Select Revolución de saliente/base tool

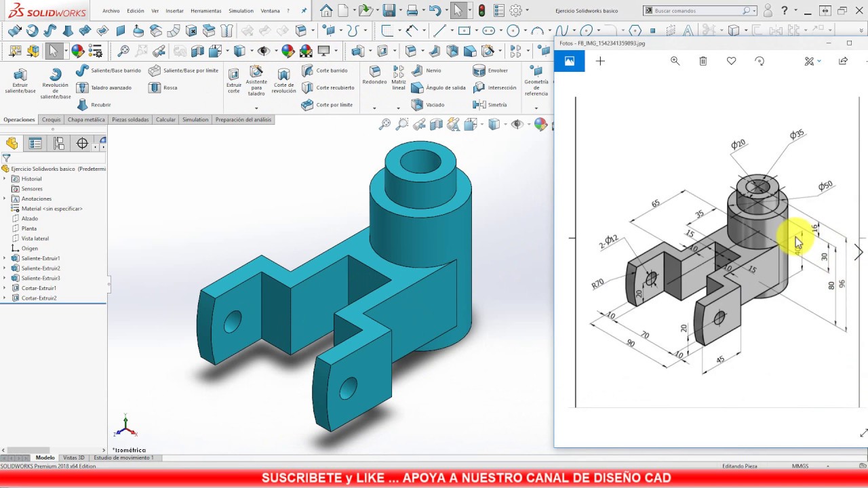(56, 83)
